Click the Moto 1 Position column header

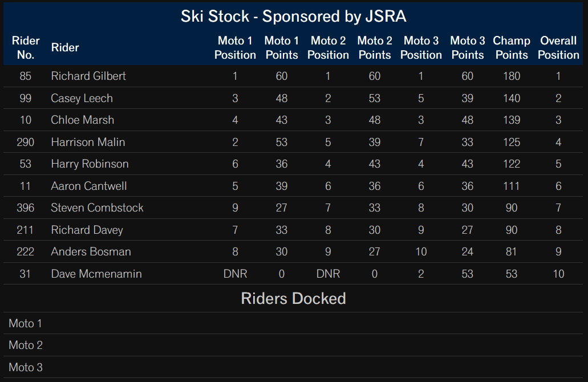pyautogui.click(x=235, y=48)
